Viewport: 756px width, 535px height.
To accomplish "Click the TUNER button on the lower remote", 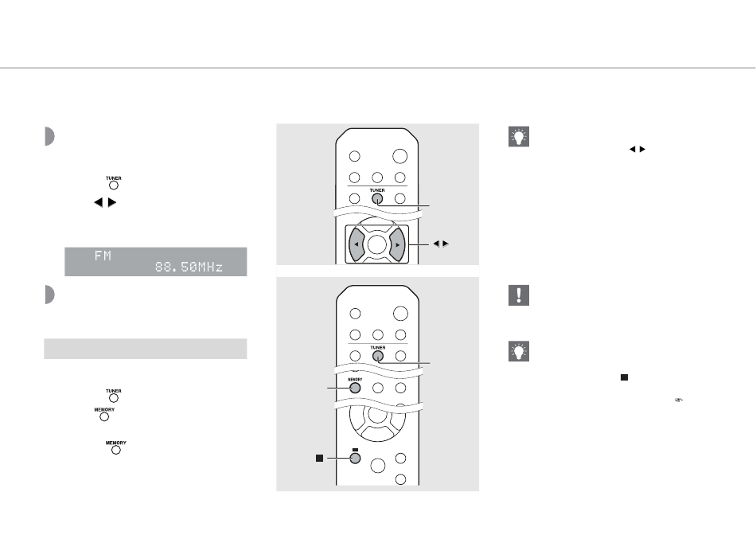I will pyautogui.click(x=378, y=356).
